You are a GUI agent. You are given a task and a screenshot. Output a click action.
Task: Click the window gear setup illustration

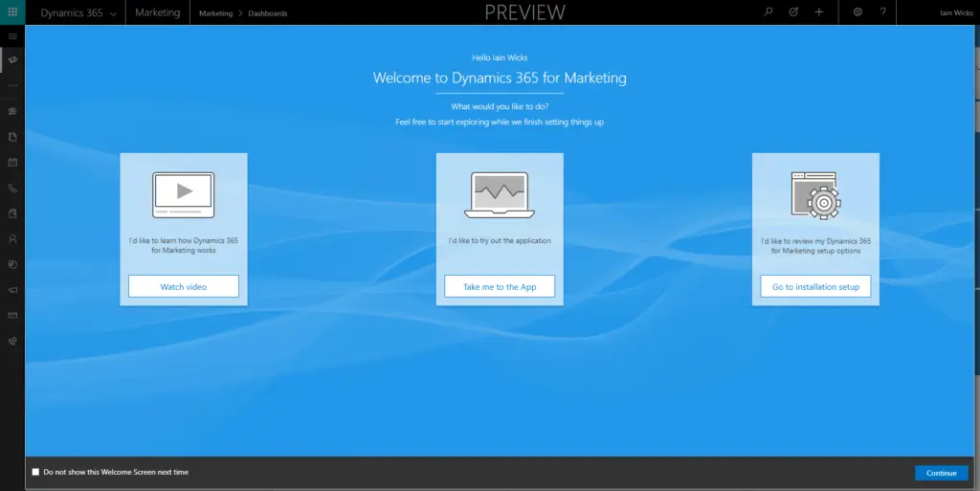click(815, 195)
